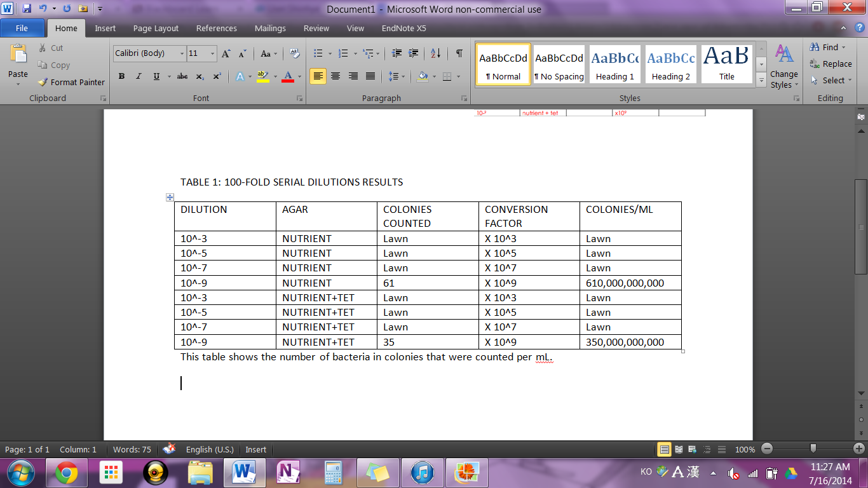Toggle Bold formatting
868x488 pixels.
pos(121,76)
